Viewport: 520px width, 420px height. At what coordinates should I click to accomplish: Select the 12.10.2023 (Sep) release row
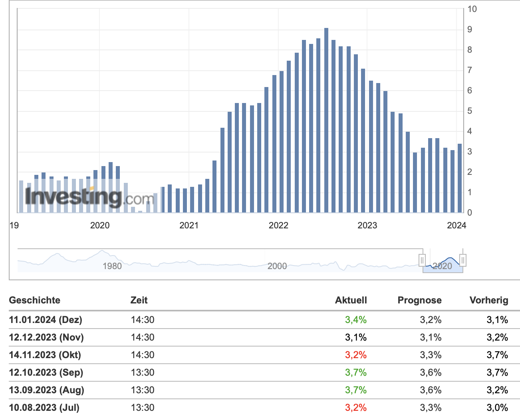click(x=46, y=372)
